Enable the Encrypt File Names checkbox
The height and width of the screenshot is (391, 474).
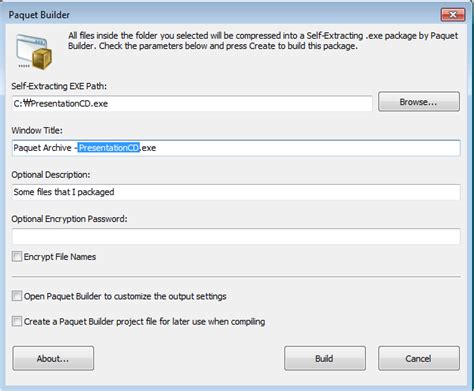[17, 257]
